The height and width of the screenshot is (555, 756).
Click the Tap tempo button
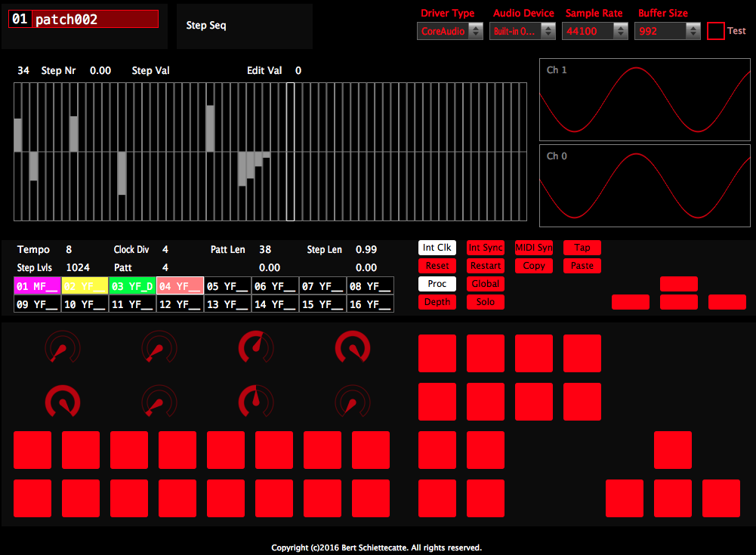(x=582, y=248)
